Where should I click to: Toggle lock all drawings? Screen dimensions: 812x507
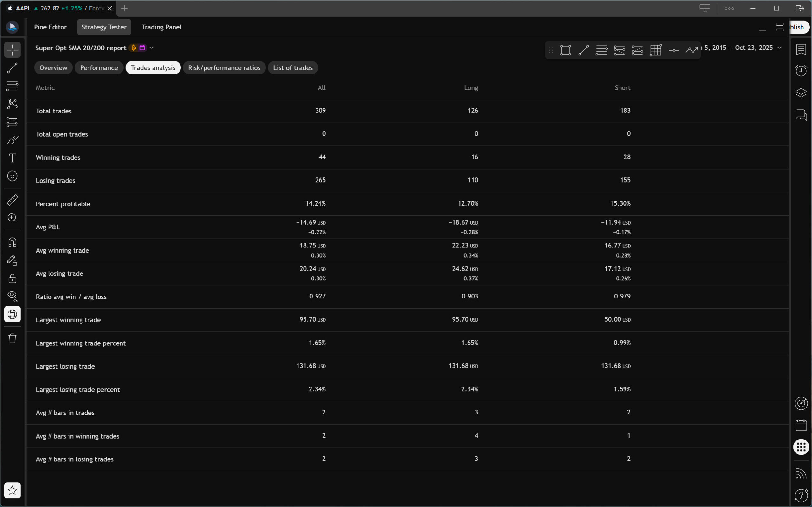(x=12, y=279)
